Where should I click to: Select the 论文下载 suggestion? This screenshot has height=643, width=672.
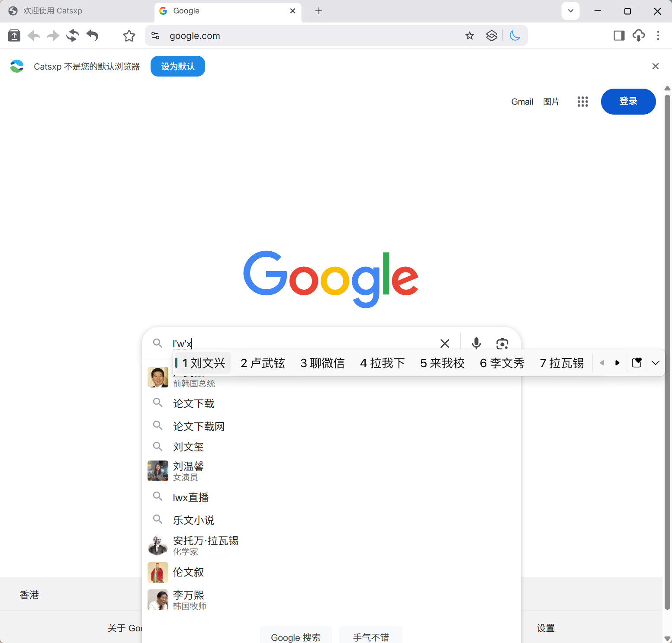(x=331, y=403)
